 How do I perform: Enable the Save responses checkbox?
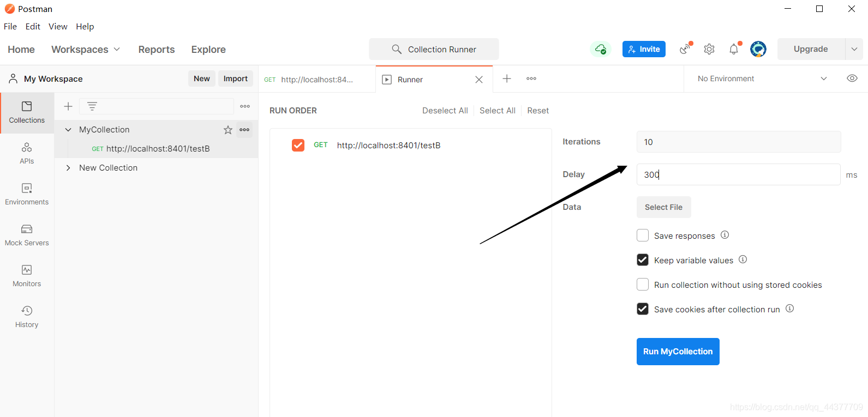click(x=643, y=235)
